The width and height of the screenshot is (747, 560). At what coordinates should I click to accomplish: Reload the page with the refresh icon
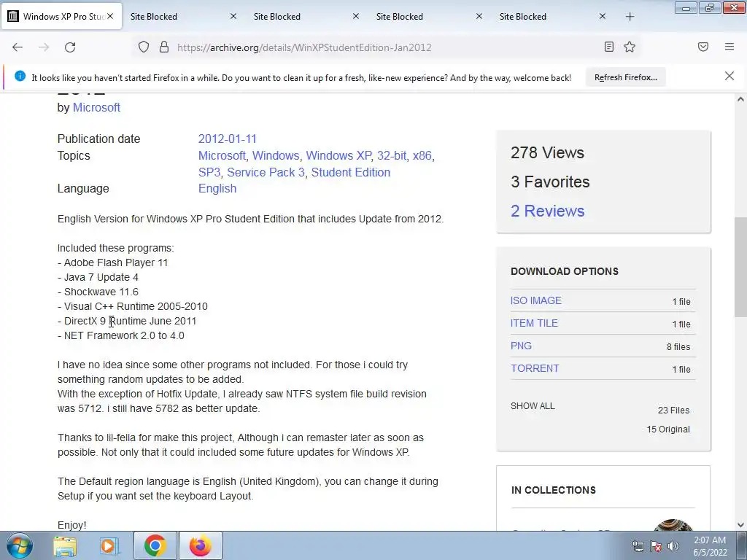tap(70, 47)
